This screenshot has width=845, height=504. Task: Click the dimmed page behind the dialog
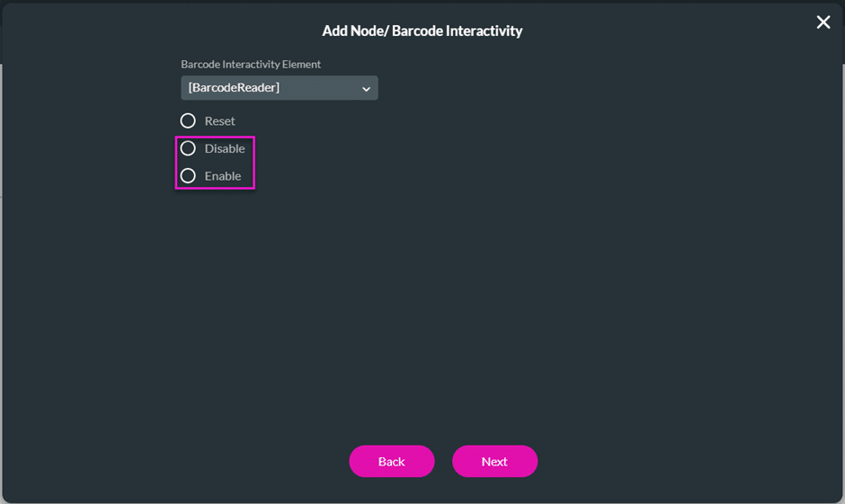point(2,135)
